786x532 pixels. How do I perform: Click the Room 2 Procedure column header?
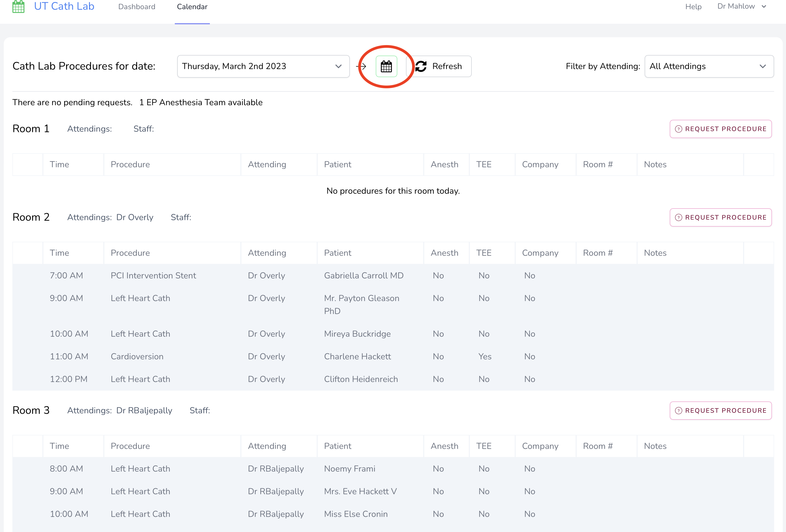[x=130, y=253]
